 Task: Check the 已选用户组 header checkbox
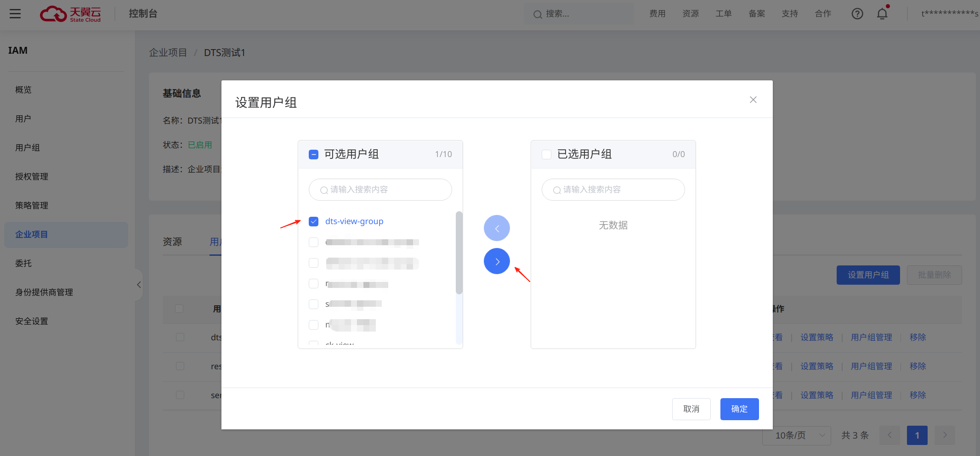[x=547, y=154]
